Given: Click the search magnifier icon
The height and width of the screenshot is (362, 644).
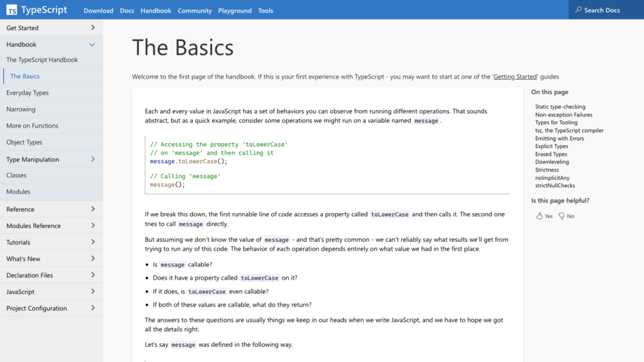Looking at the screenshot, I should pyautogui.click(x=579, y=10).
